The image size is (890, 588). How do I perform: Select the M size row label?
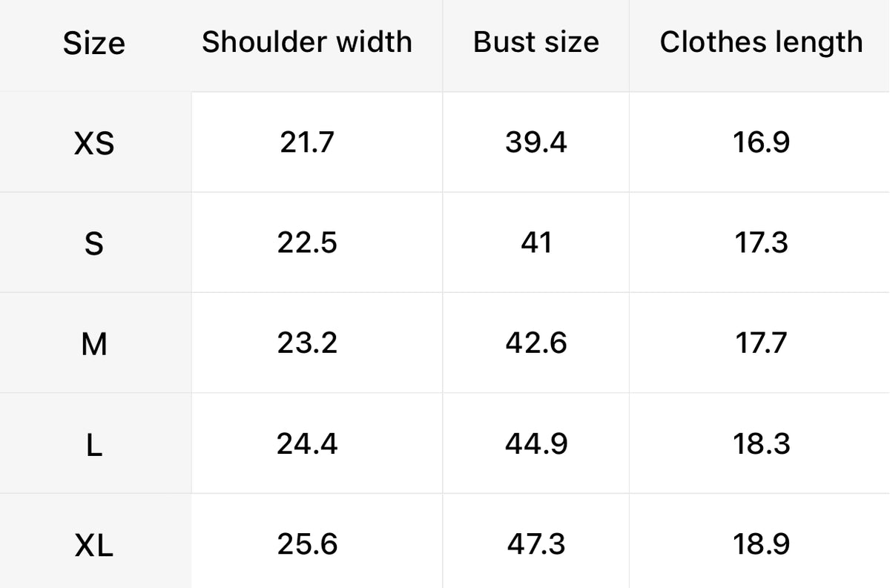pos(94,344)
